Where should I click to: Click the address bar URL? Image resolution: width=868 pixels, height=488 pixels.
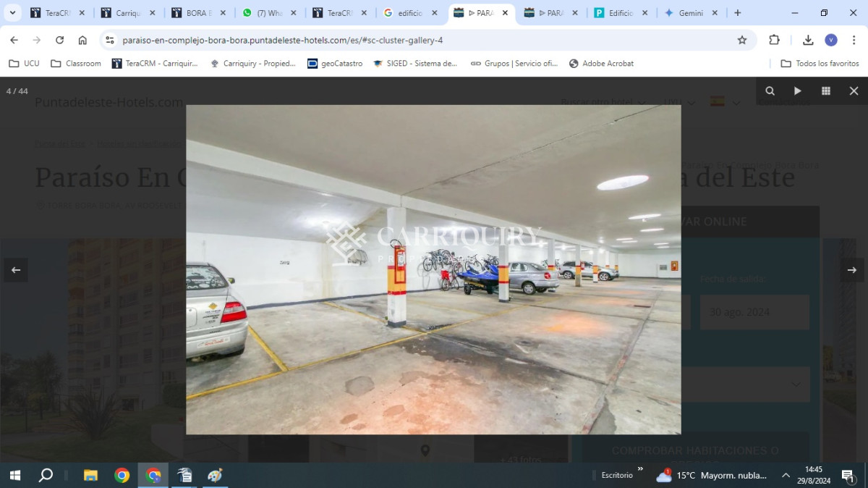282,40
